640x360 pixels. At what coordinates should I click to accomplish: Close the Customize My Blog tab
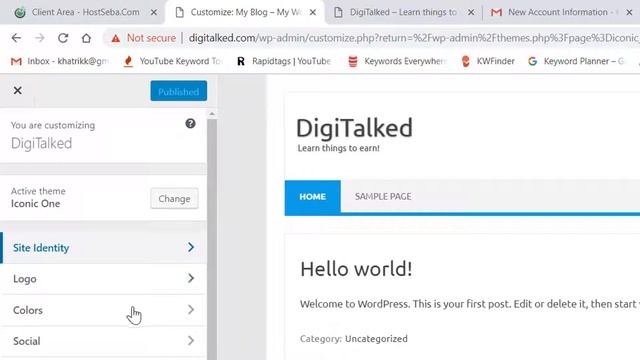coord(313,13)
